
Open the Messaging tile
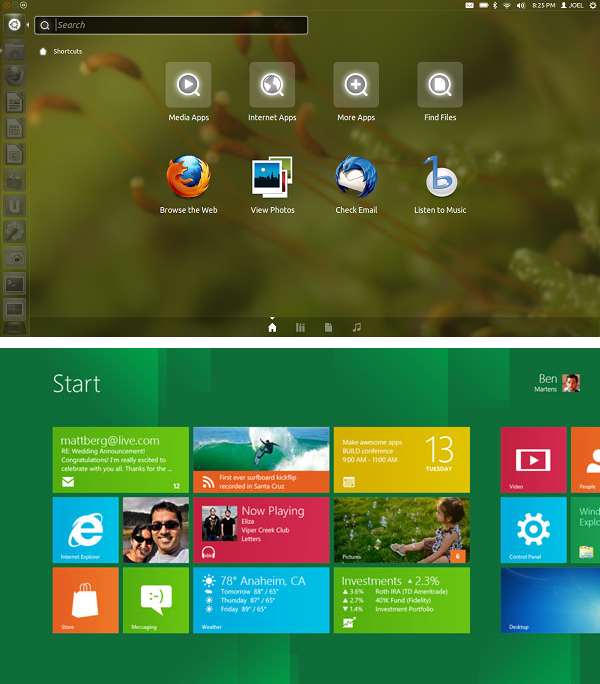155,600
